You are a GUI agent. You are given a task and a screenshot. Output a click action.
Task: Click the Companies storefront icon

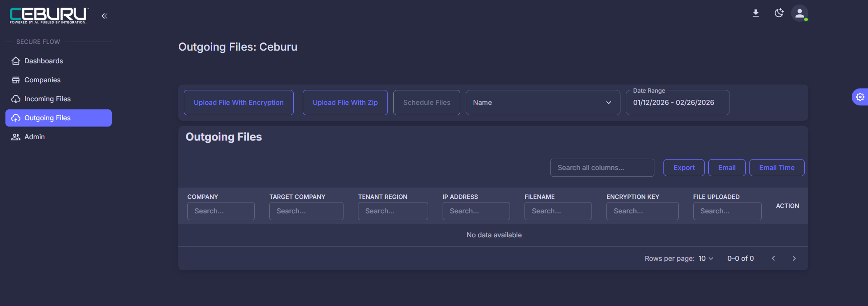tap(16, 80)
